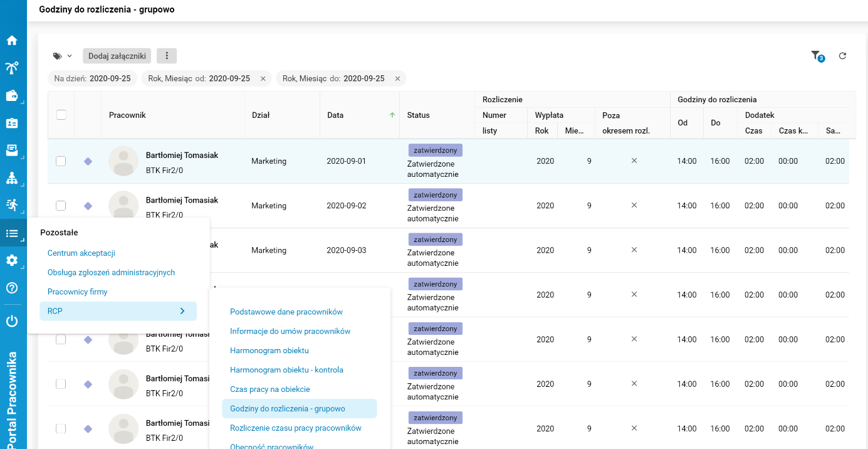This screenshot has height=449, width=868.
Task: Expand the RCP submenu arrow
Action: (x=182, y=311)
